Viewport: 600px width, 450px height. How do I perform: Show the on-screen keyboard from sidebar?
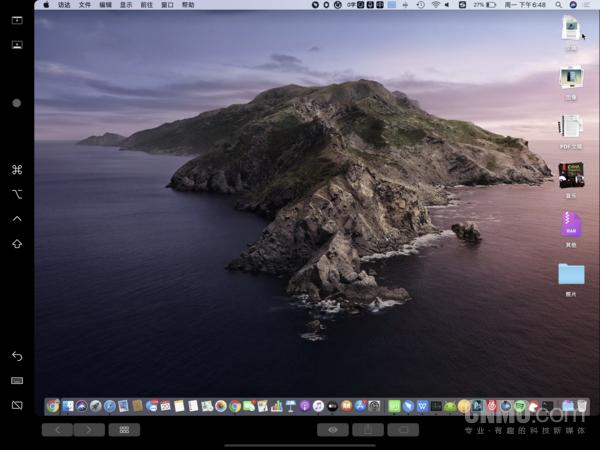17,380
